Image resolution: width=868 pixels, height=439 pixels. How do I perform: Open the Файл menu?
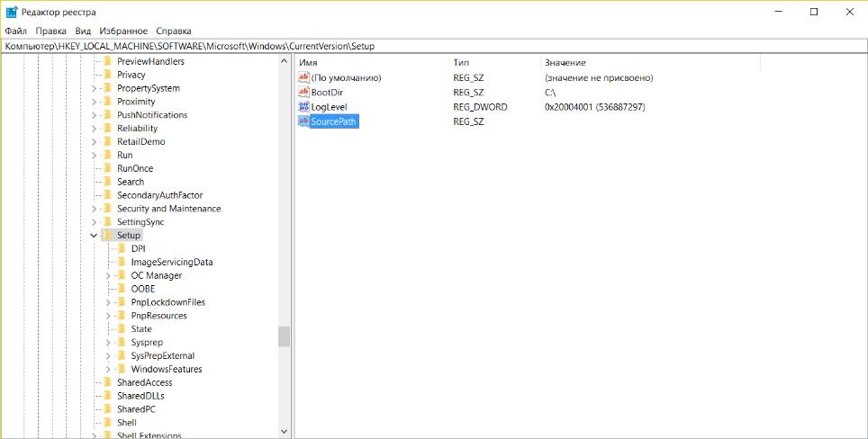16,31
